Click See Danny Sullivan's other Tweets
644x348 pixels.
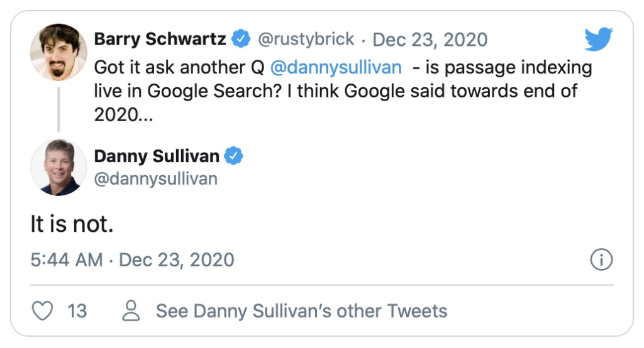pos(301,311)
